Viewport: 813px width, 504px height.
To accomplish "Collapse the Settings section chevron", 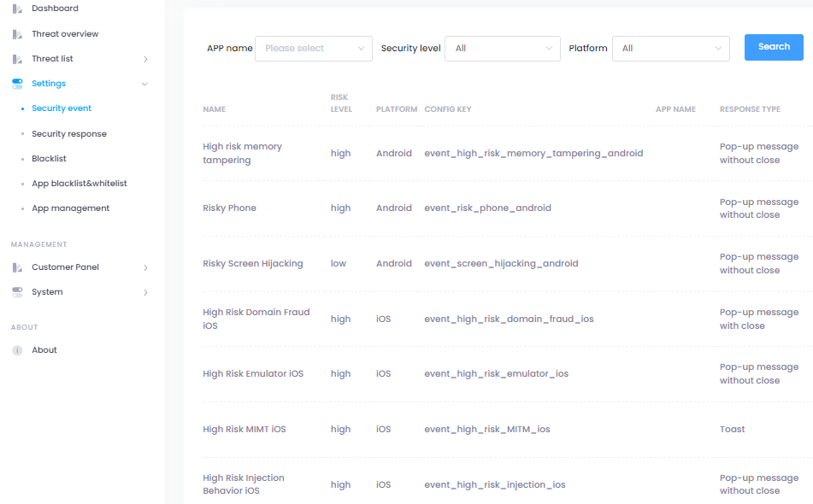I will click(144, 84).
